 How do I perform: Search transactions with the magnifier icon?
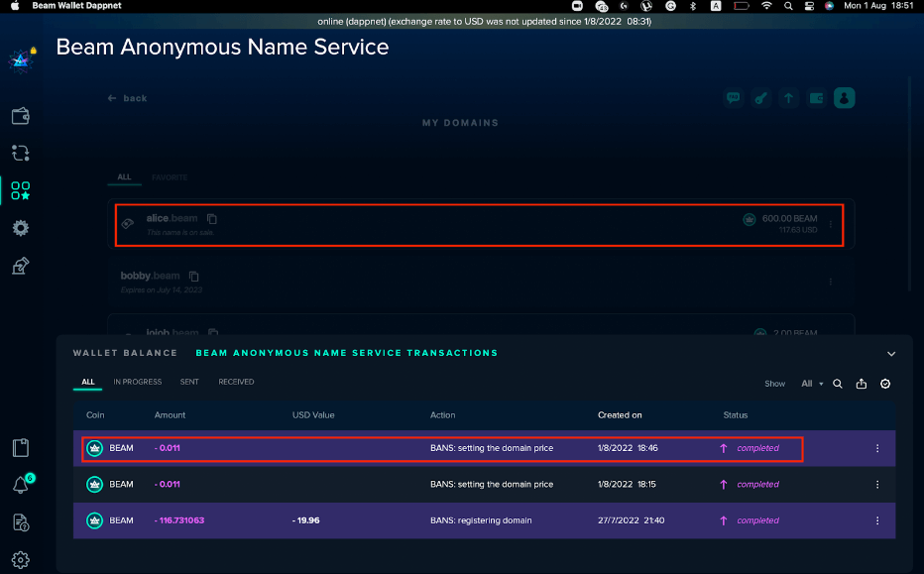click(838, 384)
